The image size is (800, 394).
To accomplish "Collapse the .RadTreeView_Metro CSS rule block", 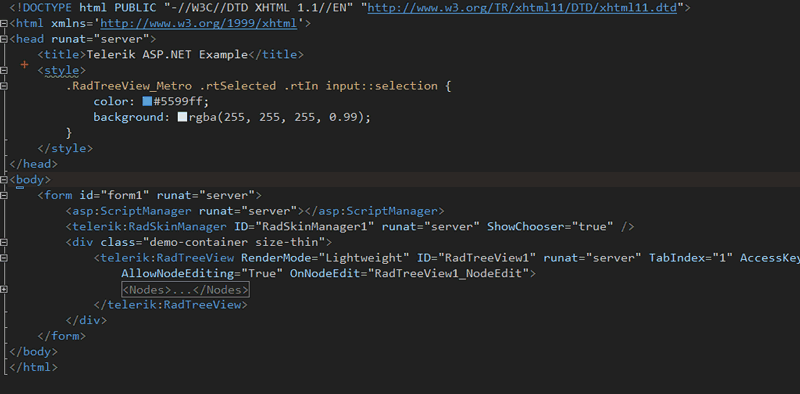I will click(x=4, y=86).
